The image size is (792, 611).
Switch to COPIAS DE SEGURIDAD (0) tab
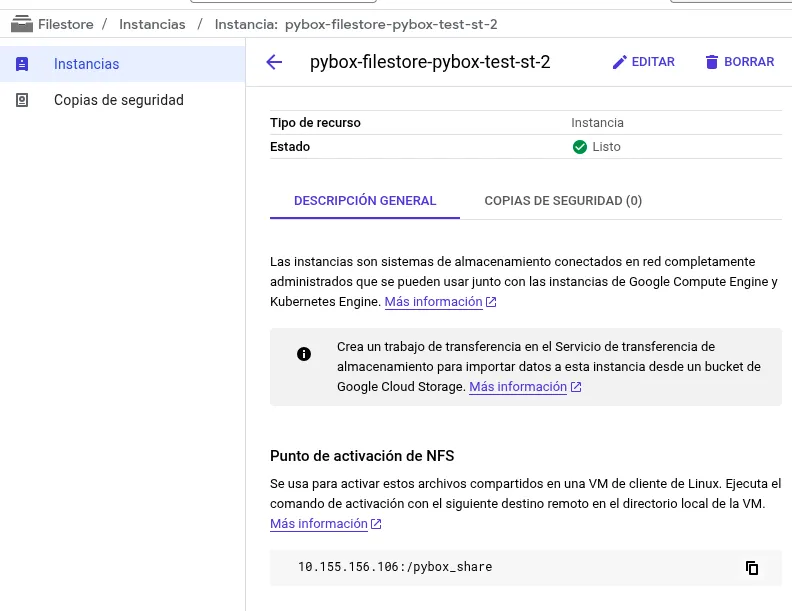(563, 201)
